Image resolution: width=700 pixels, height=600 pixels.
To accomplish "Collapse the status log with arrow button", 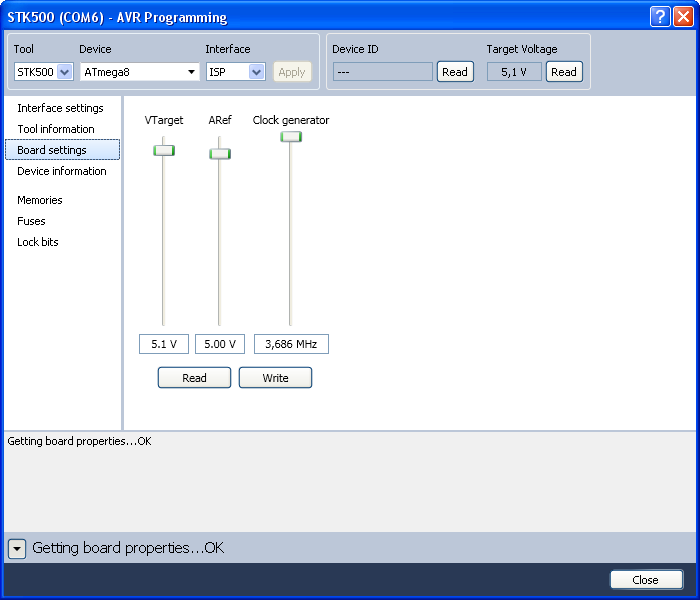I will click(17, 549).
